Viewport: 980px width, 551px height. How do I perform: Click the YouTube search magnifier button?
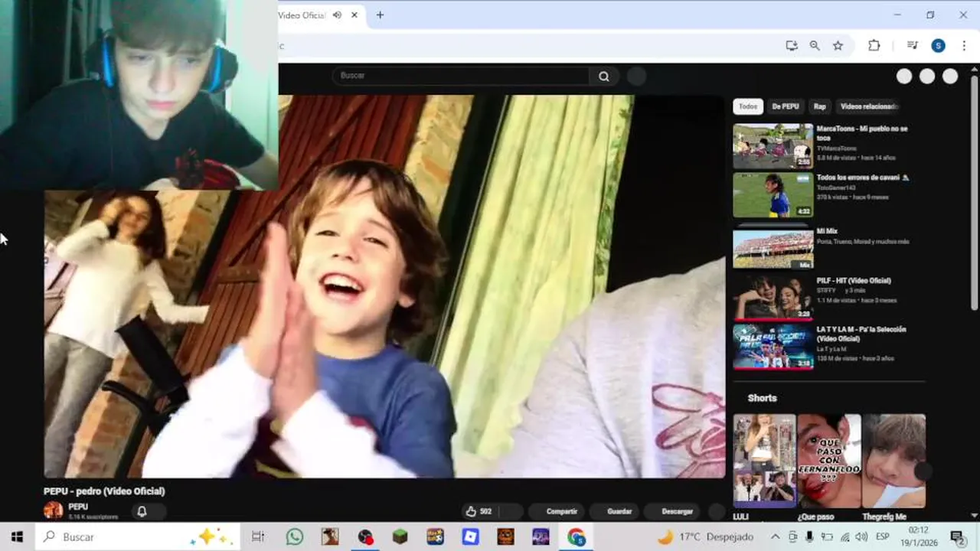click(604, 76)
